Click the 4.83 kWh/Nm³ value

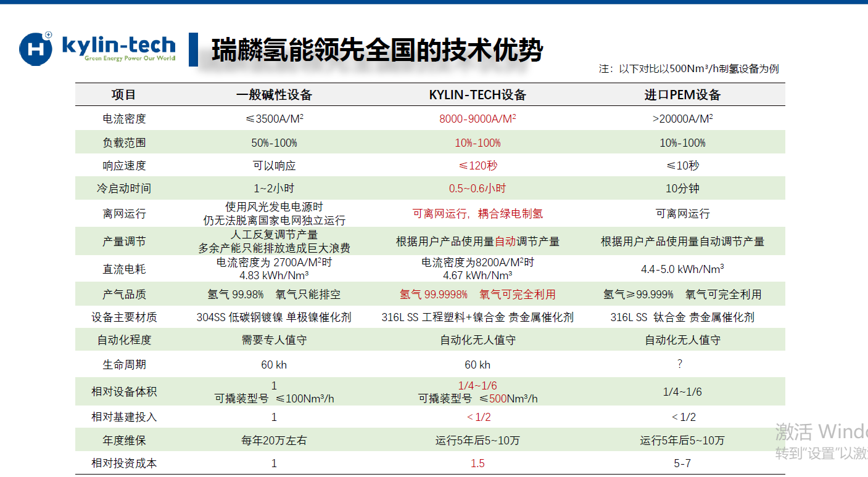pyautogui.click(x=274, y=275)
